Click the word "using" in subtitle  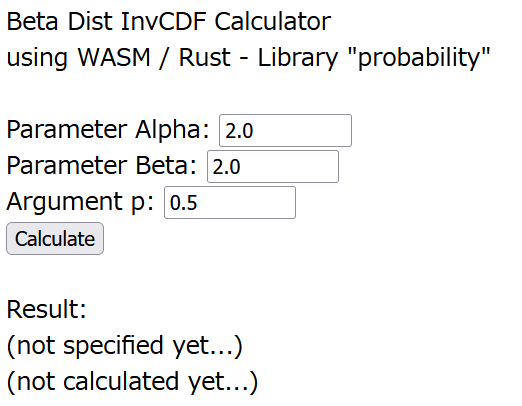(37, 59)
